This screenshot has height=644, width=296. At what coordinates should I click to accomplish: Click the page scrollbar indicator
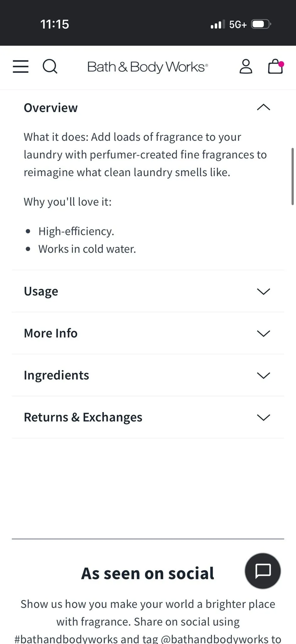293,176
